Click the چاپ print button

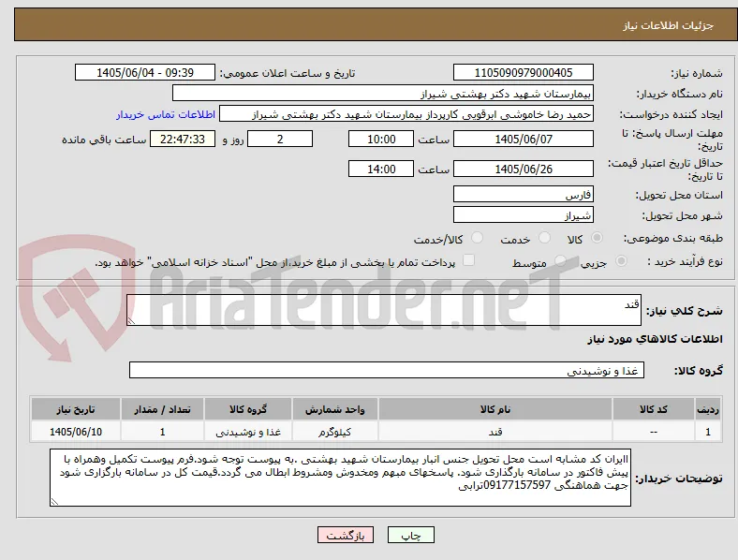[410, 535]
